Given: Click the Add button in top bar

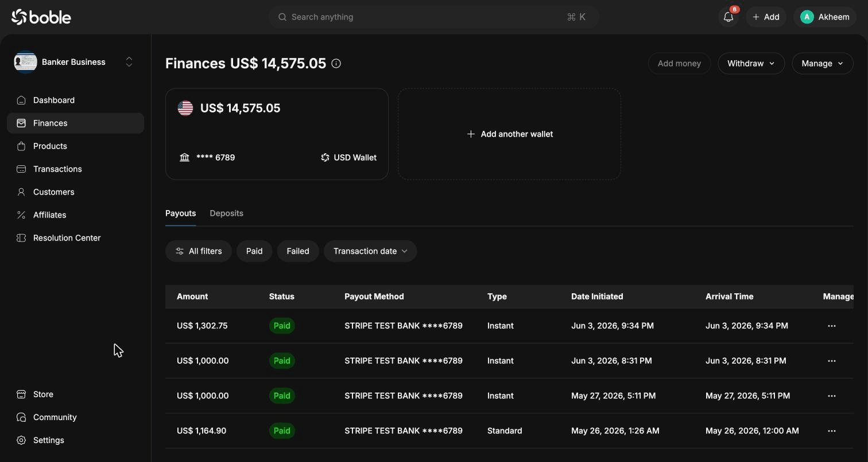Looking at the screenshot, I should tap(766, 17).
